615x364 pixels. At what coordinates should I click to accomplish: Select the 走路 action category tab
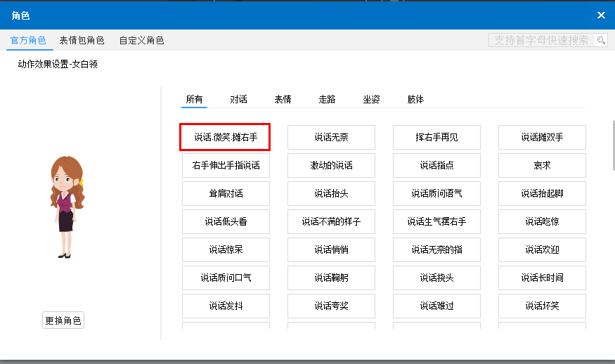click(x=327, y=99)
